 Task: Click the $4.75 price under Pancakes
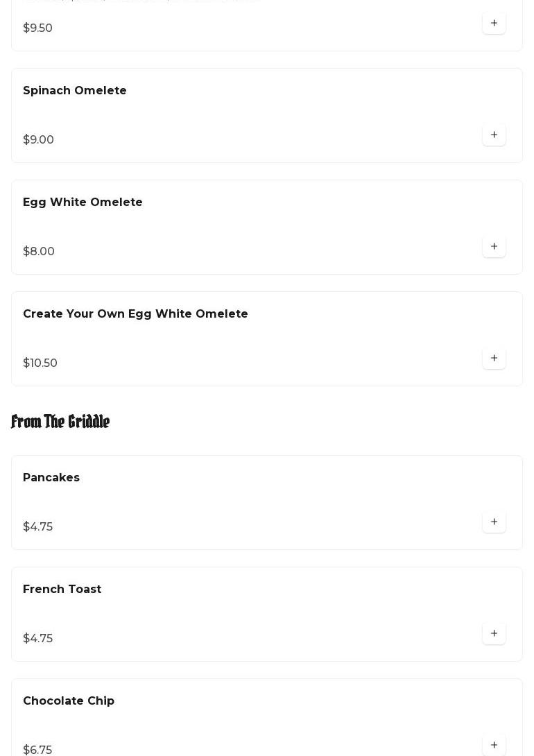(37, 527)
